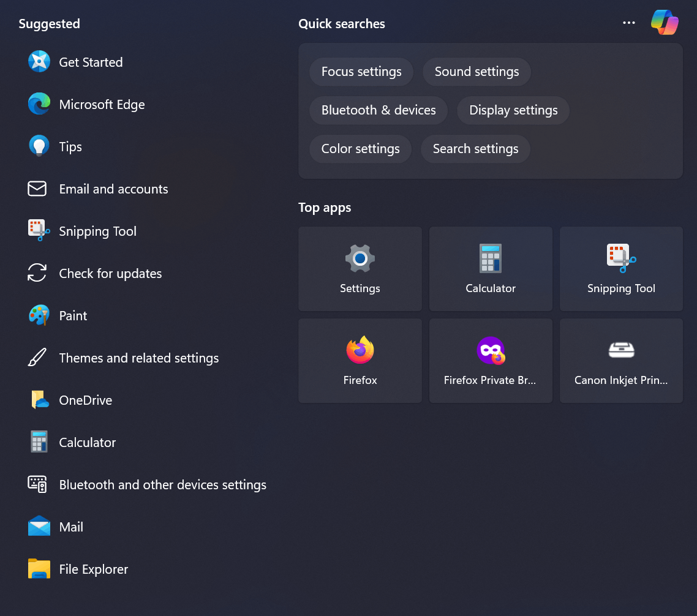Click Check for updates text

[110, 273]
